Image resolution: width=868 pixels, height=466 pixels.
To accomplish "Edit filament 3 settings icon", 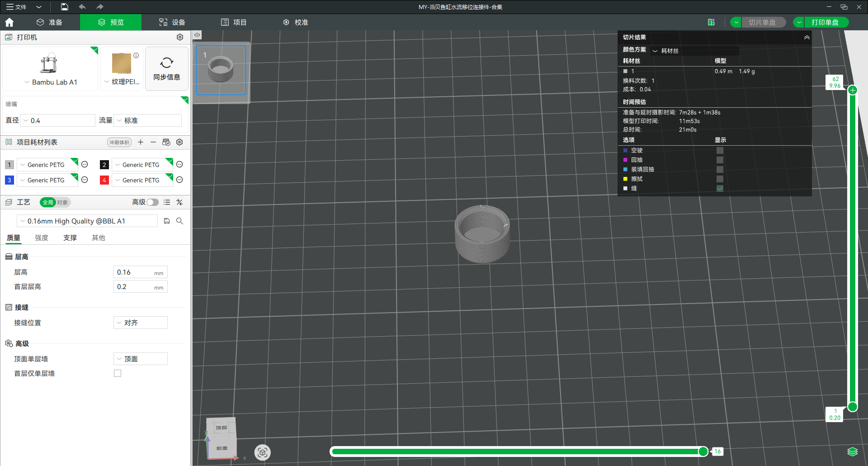I will pos(85,180).
